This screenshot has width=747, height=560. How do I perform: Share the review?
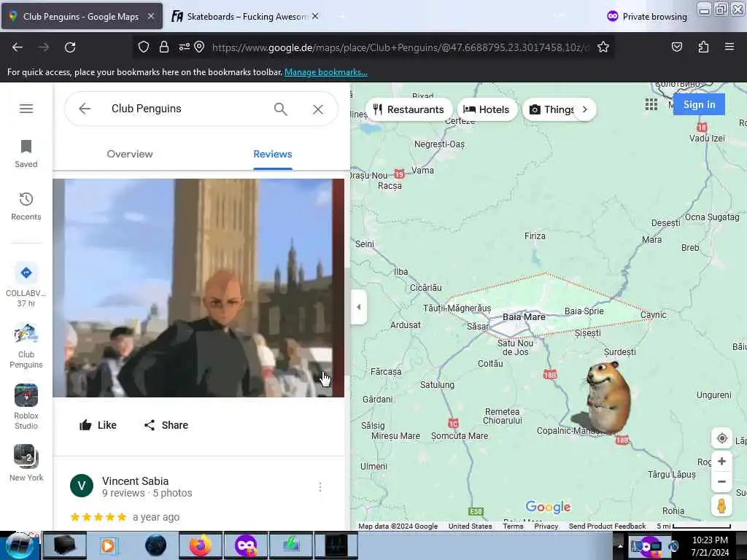click(x=166, y=425)
